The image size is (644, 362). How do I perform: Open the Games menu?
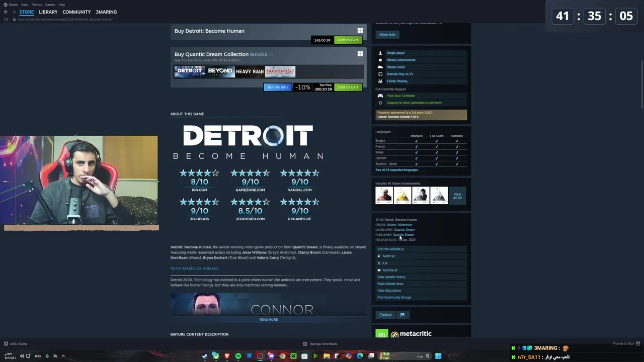point(50,5)
